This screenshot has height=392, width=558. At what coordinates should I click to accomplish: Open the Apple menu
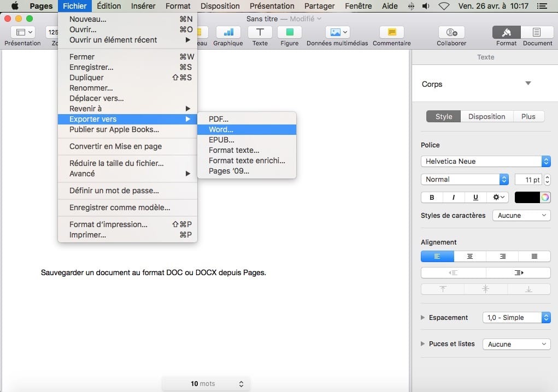point(15,6)
